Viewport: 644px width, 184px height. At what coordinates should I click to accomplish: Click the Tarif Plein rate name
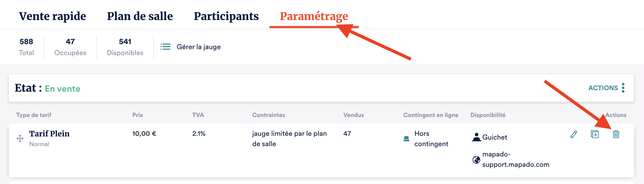pyautogui.click(x=49, y=134)
